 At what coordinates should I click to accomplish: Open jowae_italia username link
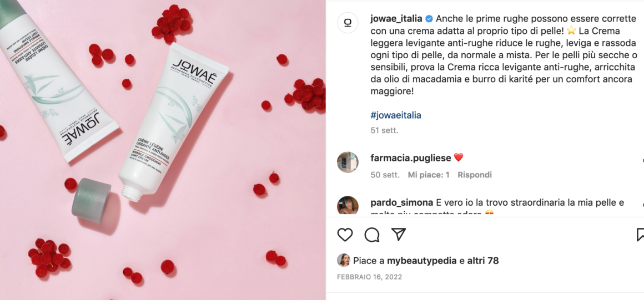coord(396,19)
